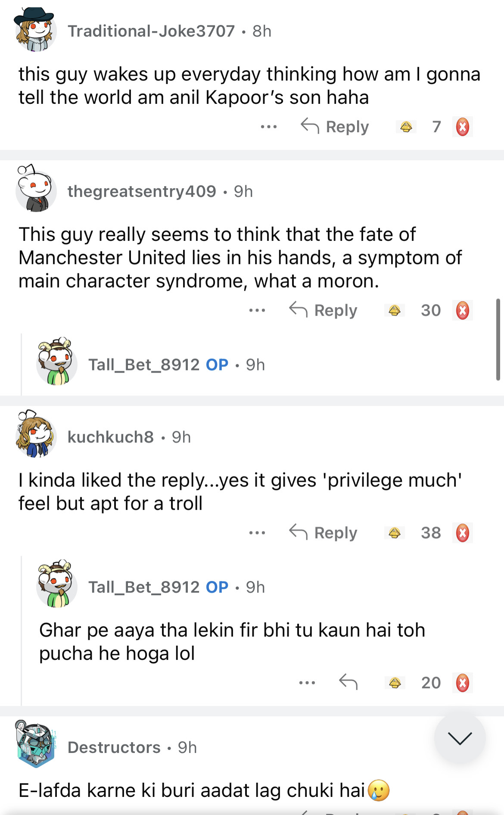This screenshot has height=815, width=504.
Task: Click the vertical scrollbar handle
Action: 498,339
